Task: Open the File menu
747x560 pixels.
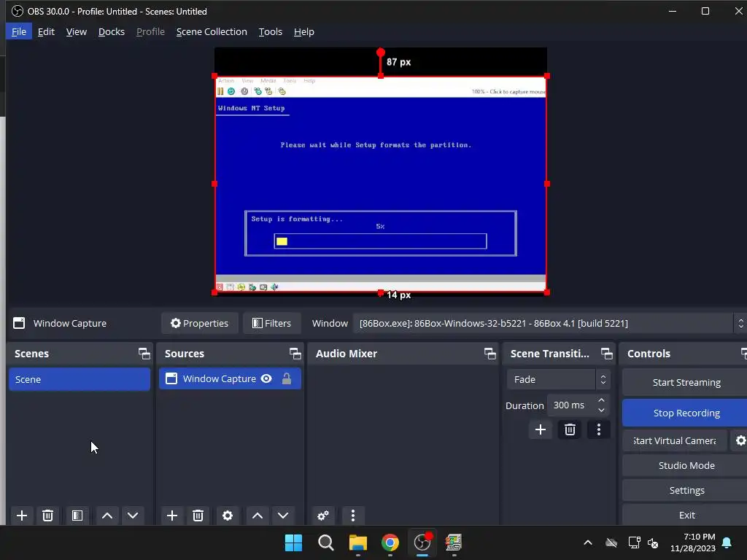Action: [18, 31]
